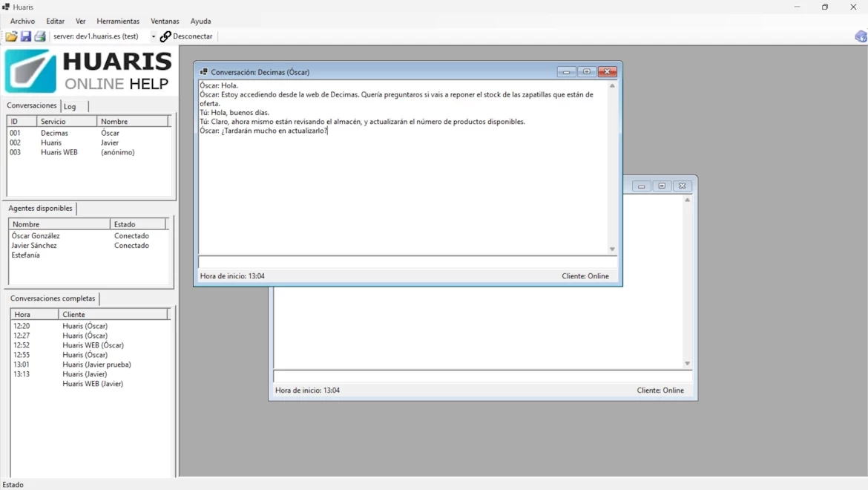Switch to the Log tab

[x=70, y=106]
